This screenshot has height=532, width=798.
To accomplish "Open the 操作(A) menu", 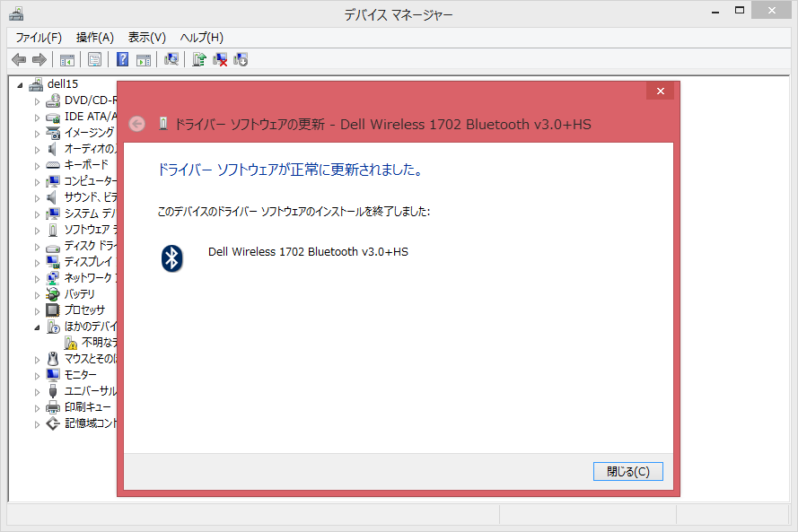I will point(94,38).
